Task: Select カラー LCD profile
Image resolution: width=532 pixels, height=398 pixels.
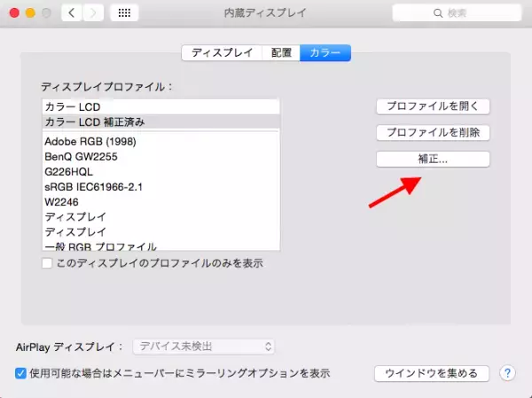Action: tap(160, 107)
